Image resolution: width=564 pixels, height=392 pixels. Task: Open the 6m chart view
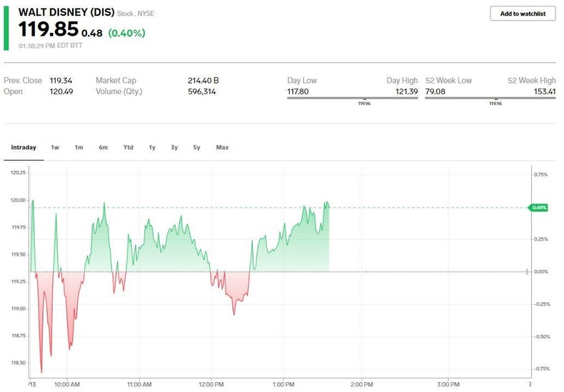pos(104,148)
